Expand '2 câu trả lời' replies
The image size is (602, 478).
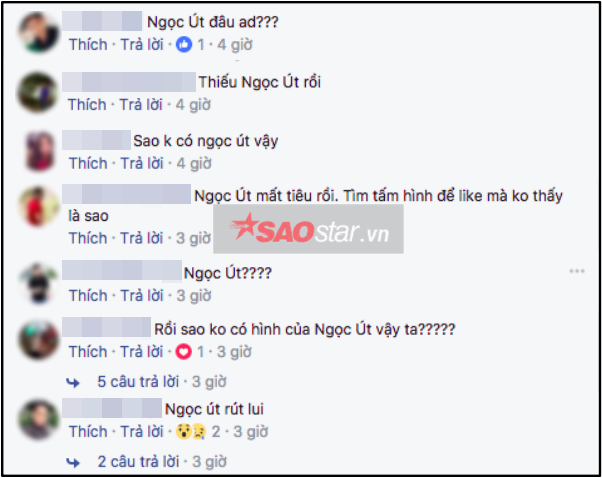[138, 461]
